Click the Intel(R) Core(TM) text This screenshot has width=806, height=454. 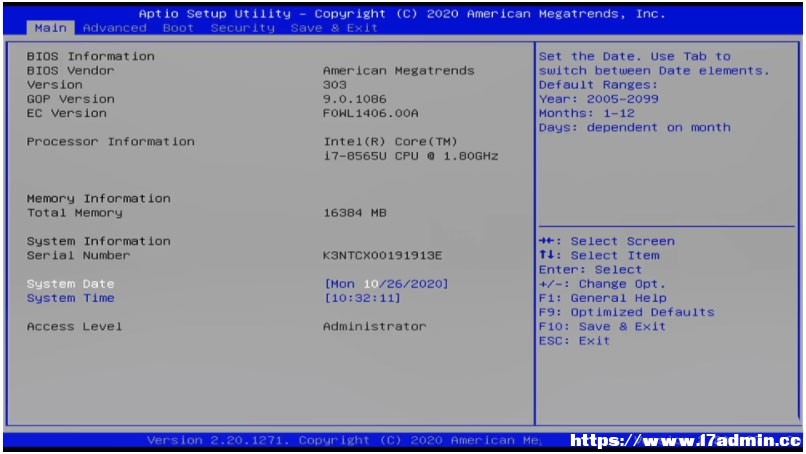(391, 141)
